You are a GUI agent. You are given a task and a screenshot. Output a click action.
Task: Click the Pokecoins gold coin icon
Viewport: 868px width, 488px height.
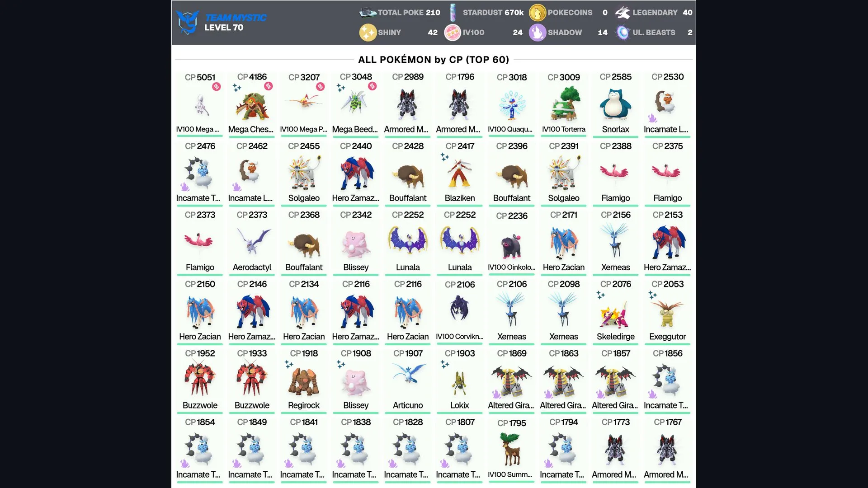point(538,13)
